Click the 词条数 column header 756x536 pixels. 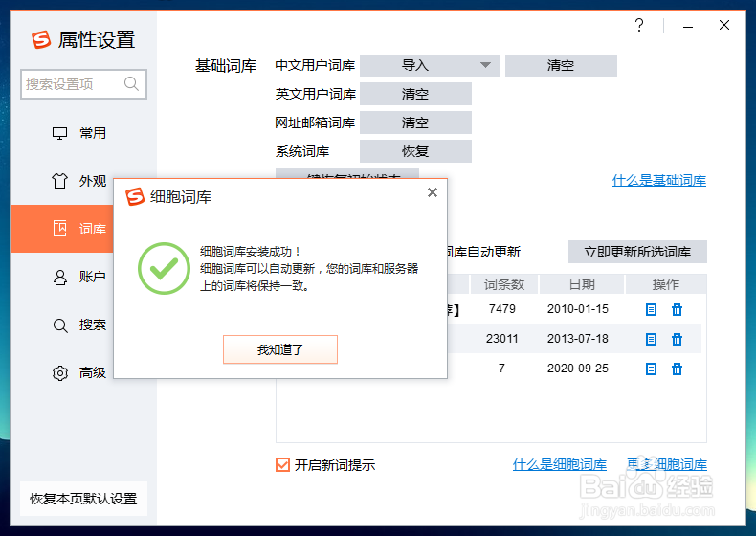point(503,284)
